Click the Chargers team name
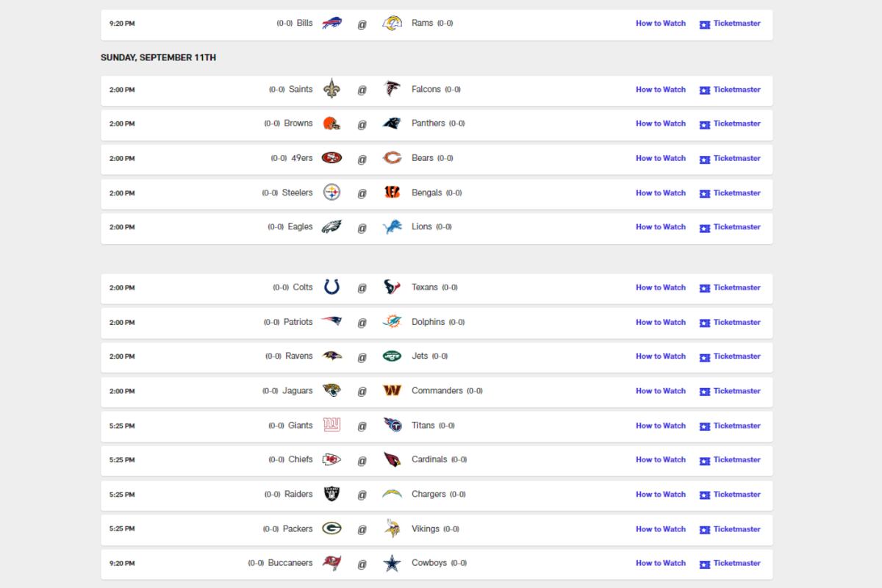The image size is (882, 588). point(429,494)
